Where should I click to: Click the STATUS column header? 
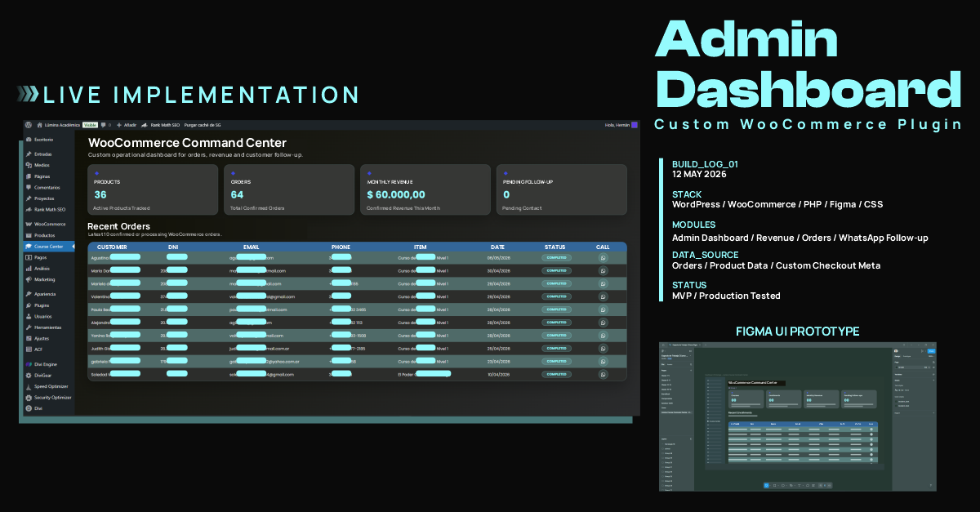coord(555,247)
